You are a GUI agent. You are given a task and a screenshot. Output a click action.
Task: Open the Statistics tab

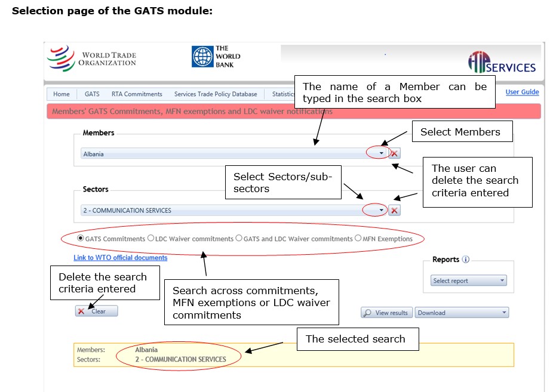click(282, 94)
